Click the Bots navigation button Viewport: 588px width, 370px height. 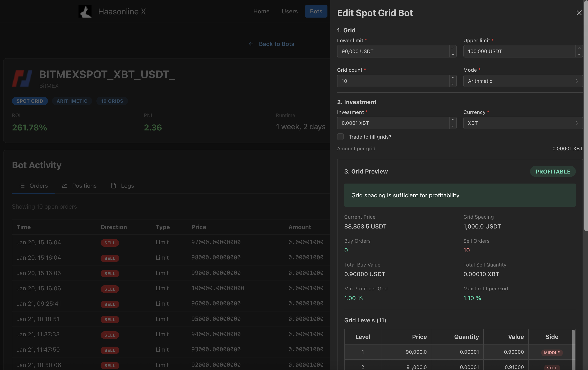point(316,11)
